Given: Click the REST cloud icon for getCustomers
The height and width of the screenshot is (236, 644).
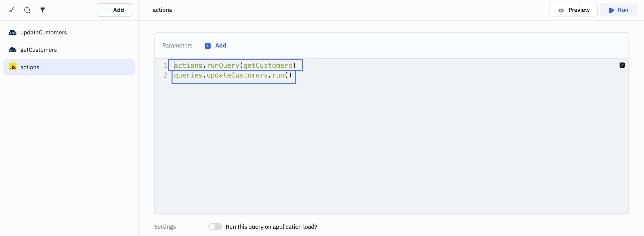Looking at the screenshot, I should 13,50.
